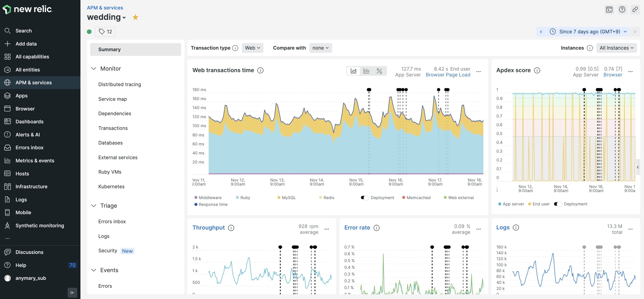Image resolution: width=644 pixels, height=299 pixels.
Task: Collapse the Events section
Action: click(x=94, y=270)
